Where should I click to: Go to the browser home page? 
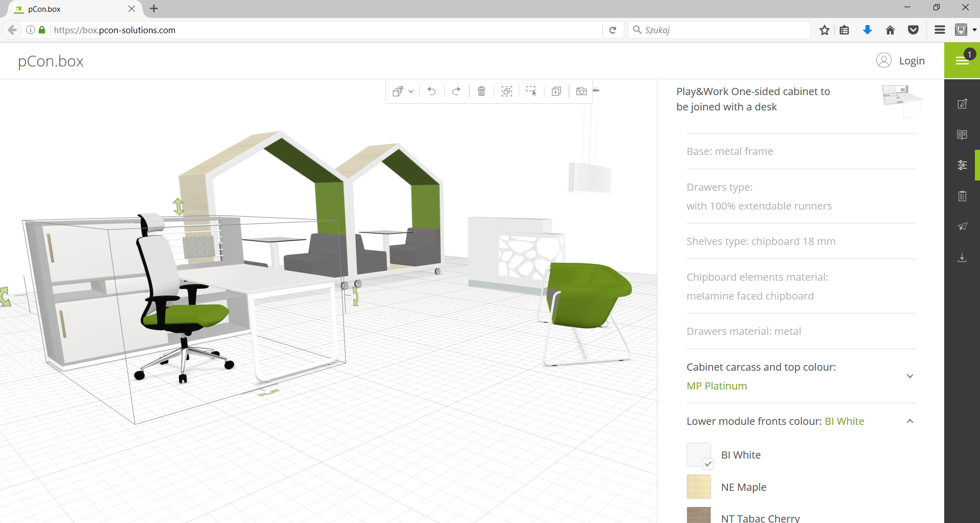click(890, 30)
